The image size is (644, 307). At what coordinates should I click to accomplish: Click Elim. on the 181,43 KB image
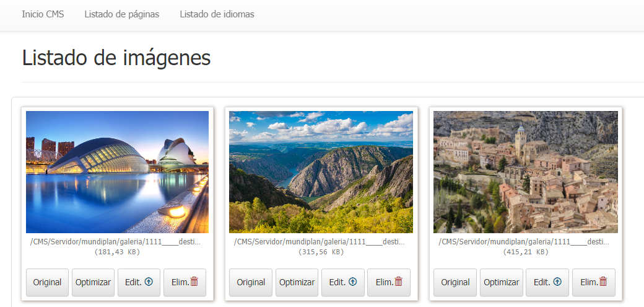click(185, 282)
